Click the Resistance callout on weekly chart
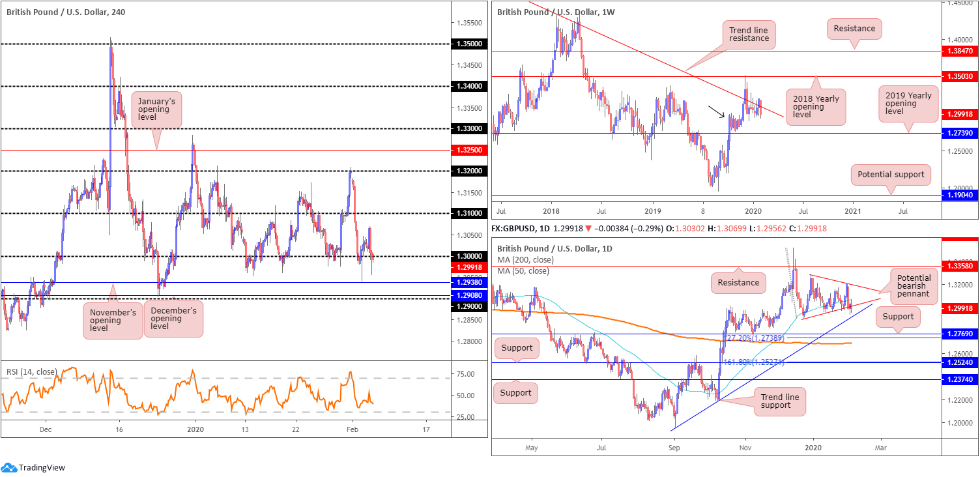 854,28
